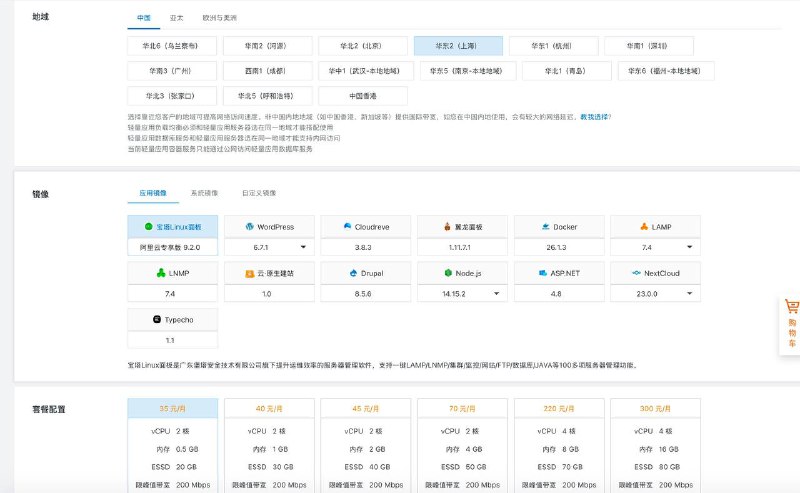Image resolution: width=800 pixels, height=493 pixels.
Task: Choose the 40 元/月 plan card
Action: pyautogui.click(x=269, y=446)
